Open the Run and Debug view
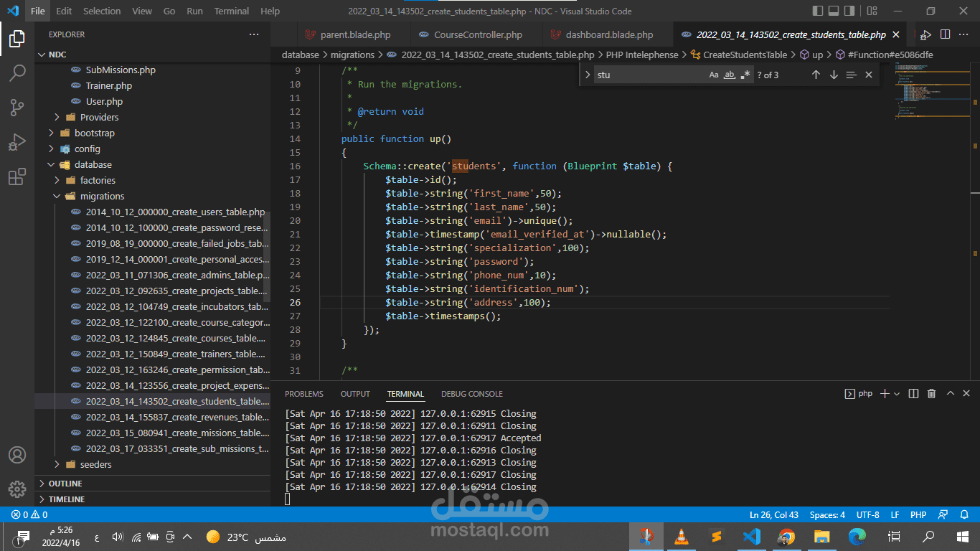Image resolution: width=980 pixels, height=551 pixels. 17,142
